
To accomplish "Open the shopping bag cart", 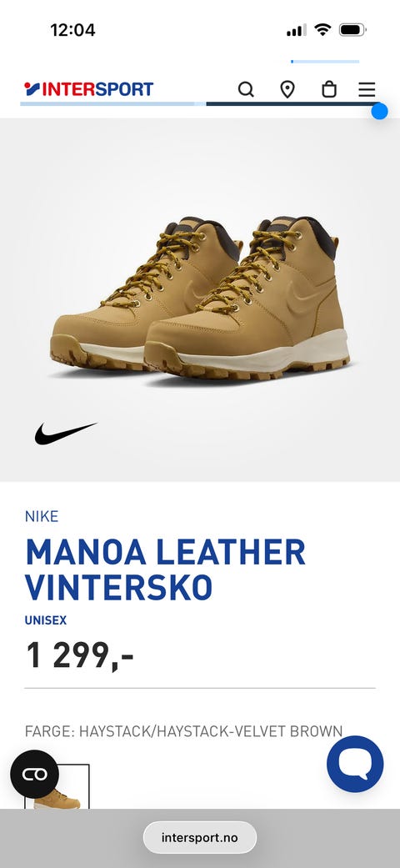I will tap(329, 89).
